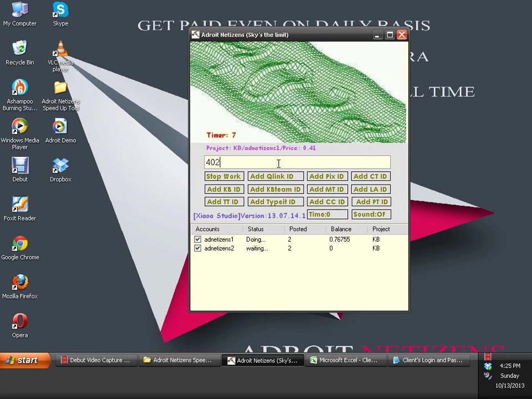Screen dimensions: 532x399
Task: Click the Add KB ID button
Action: click(224, 189)
